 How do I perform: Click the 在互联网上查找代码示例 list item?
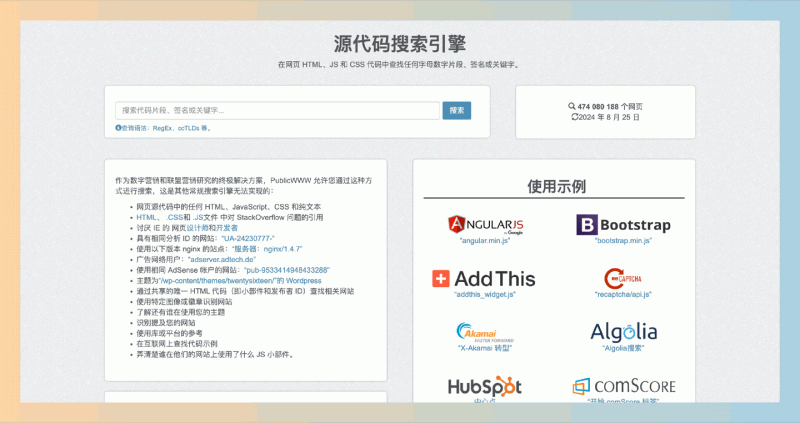(x=177, y=344)
